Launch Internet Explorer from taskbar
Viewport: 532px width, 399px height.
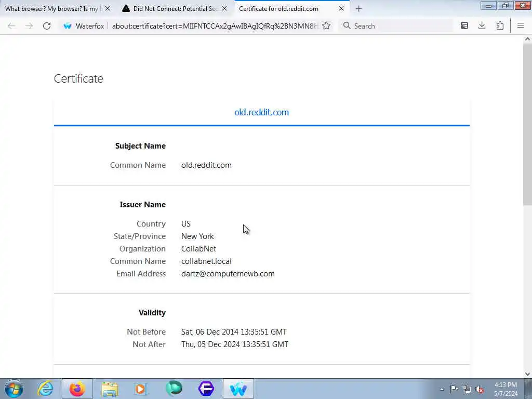pyautogui.click(x=45, y=389)
